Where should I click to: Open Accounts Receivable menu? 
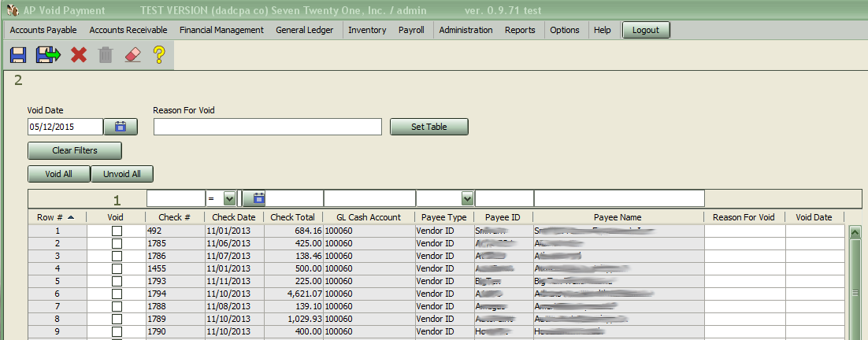pyautogui.click(x=128, y=30)
